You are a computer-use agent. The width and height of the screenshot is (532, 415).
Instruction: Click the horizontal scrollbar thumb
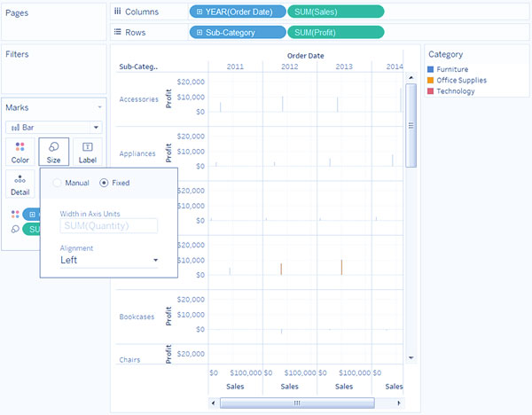click(x=297, y=403)
